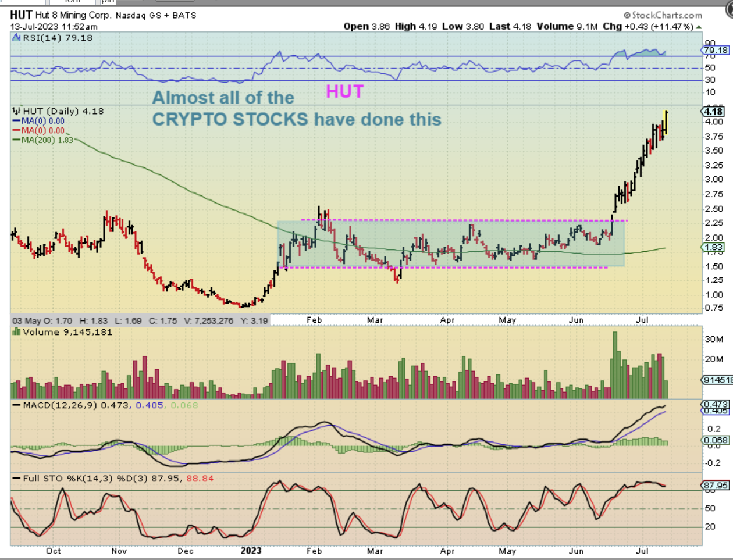Click the 'CRYPTO STOCKS have done this' annotation
Viewport: 733px width, 560px height.
[x=297, y=119]
